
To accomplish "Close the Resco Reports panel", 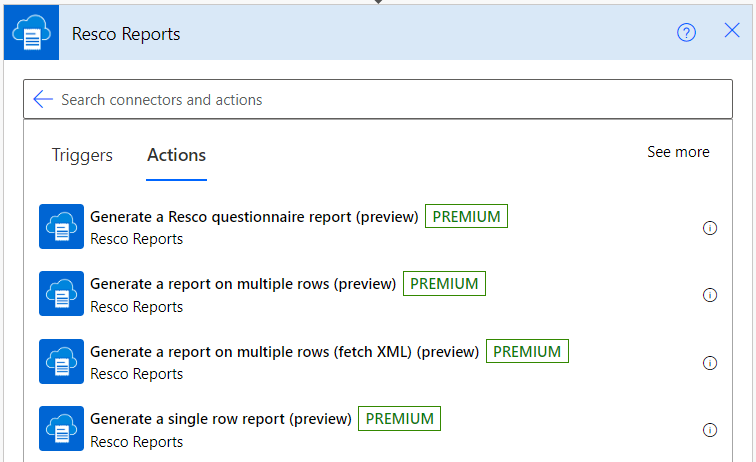I will pos(732,31).
